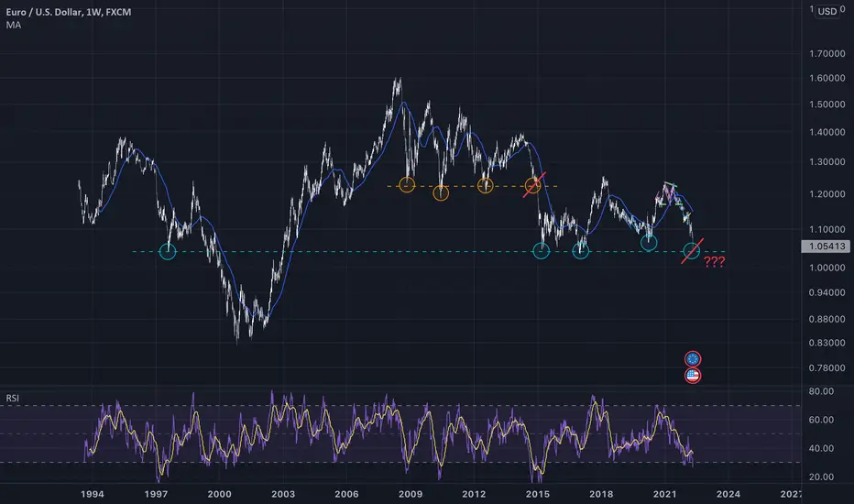Viewport: 854px width, 504px height.
Task: Click the 1.70000 price axis label
Action: point(827,54)
